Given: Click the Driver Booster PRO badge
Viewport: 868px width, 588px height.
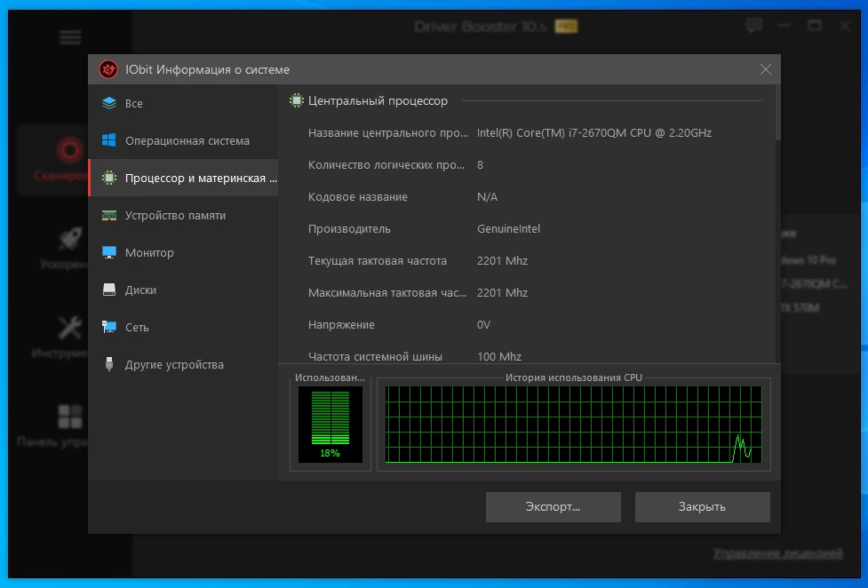Looking at the screenshot, I should [566, 26].
